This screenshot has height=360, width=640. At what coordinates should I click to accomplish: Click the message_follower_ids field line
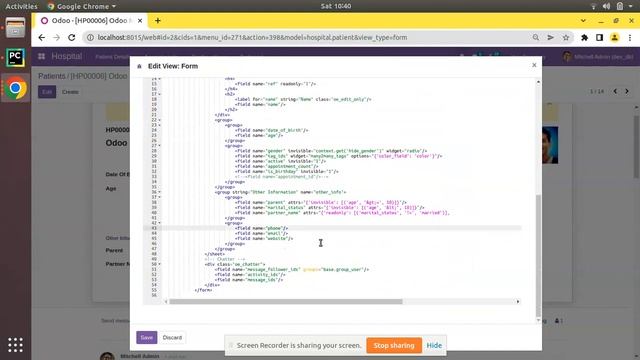(292, 269)
